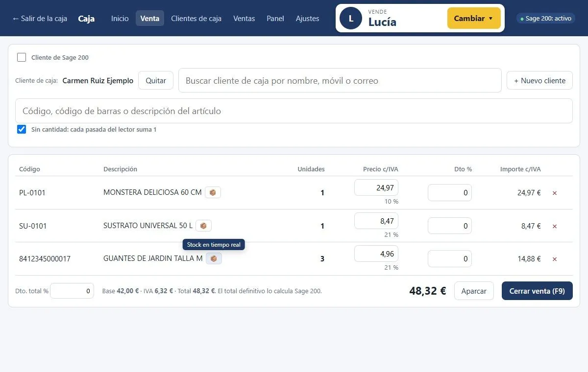Add a customer with Nuevo cliente
588x372 pixels.
click(x=539, y=80)
